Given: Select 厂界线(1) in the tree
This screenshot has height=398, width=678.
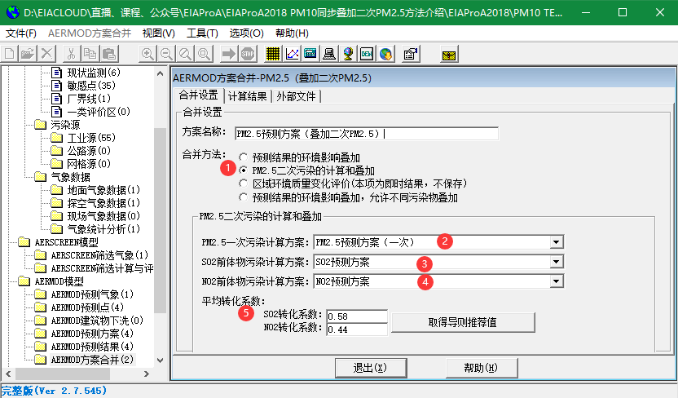Looking at the screenshot, I should coord(89,99).
